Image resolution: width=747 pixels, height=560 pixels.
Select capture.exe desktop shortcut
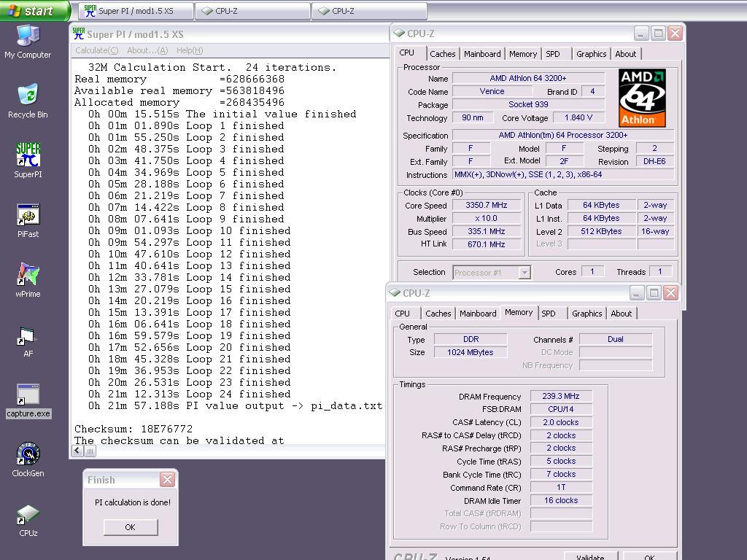coord(28,401)
